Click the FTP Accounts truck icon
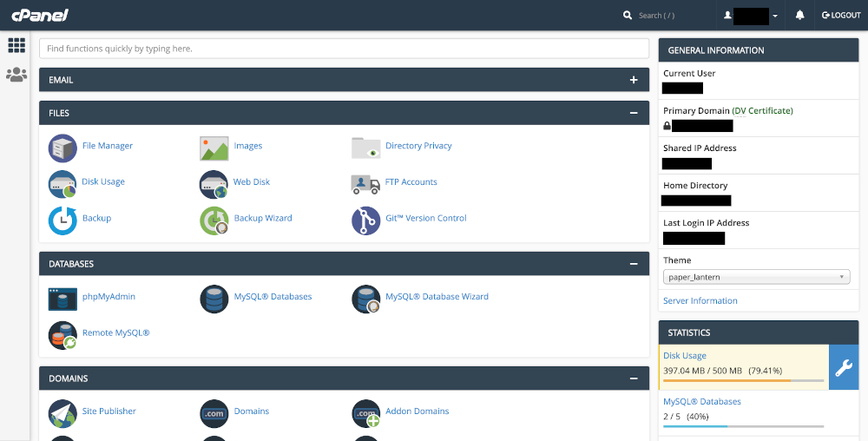 [365, 184]
